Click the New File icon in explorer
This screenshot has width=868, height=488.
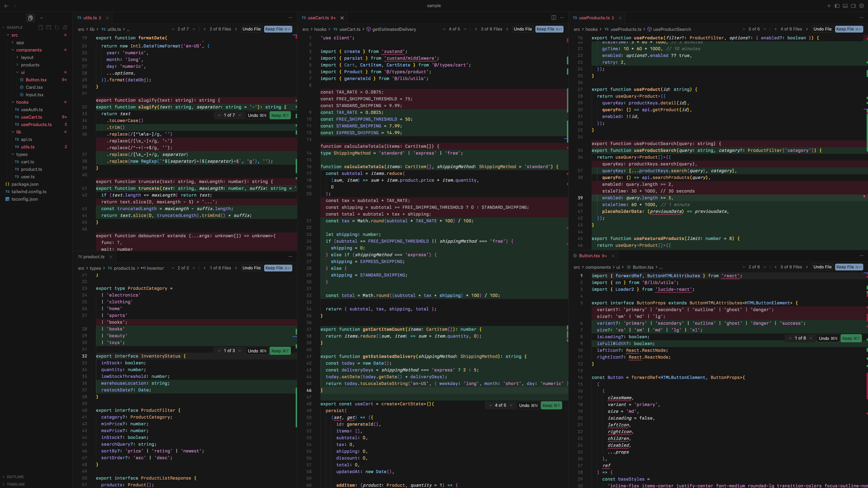point(41,27)
